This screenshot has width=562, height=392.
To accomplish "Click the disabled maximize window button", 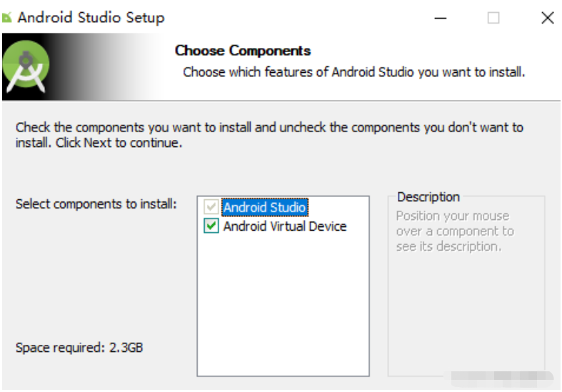I will coord(493,18).
